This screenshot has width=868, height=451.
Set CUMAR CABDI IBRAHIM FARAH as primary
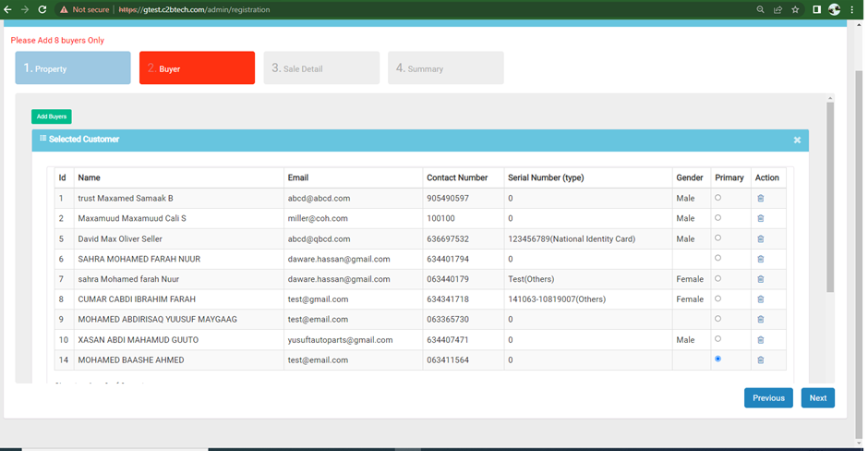[x=718, y=299]
